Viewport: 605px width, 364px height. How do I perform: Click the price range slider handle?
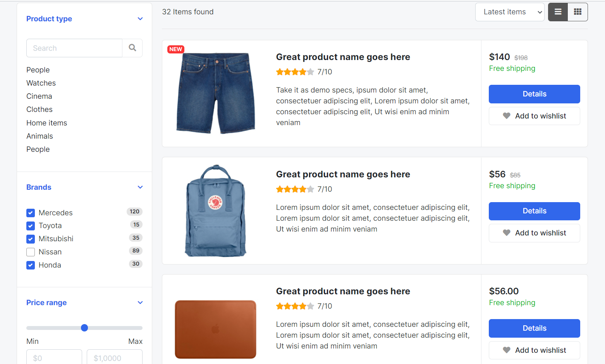84,328
